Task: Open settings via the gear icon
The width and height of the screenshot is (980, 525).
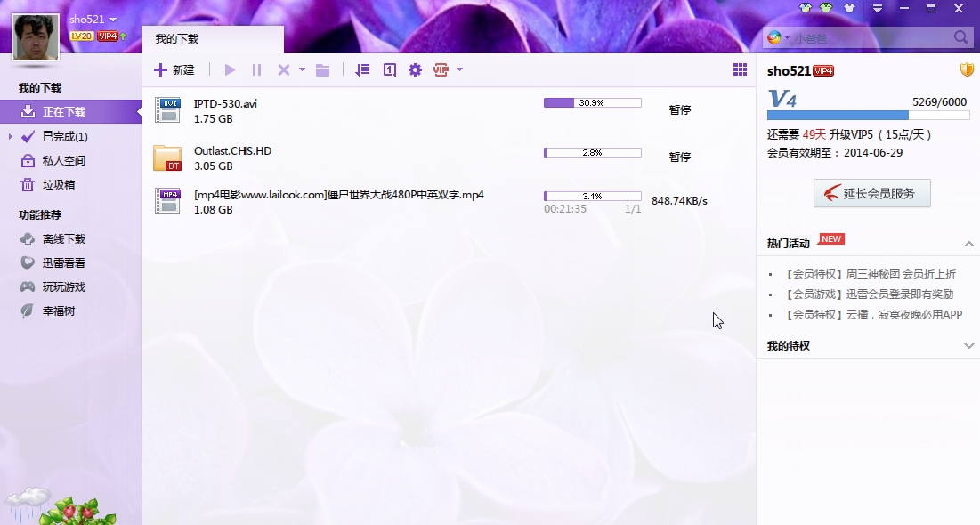Action: pyautogui.click(x=415, y=70)
